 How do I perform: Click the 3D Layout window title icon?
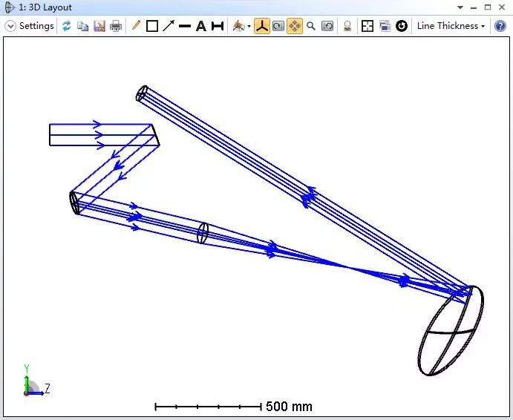pos(9,7)
